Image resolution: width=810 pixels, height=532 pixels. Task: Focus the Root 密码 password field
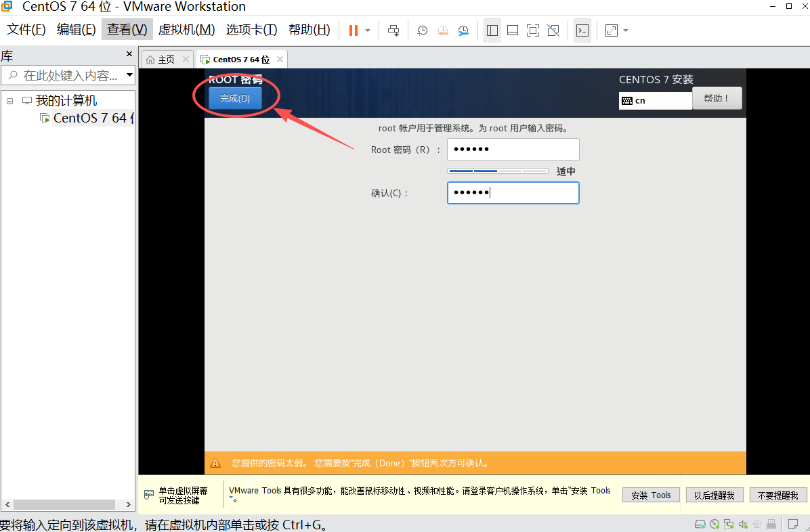point(513,150)
